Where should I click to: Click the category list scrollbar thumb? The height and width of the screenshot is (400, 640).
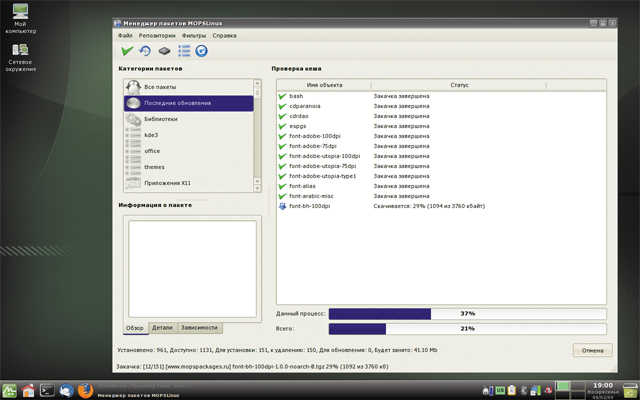(257, 93)
